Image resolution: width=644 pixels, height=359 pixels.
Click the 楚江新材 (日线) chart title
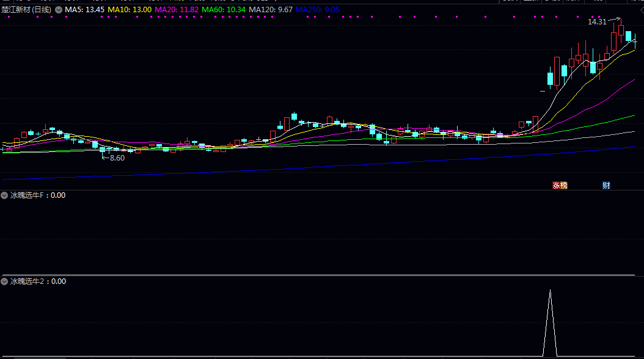coord(26,10)
